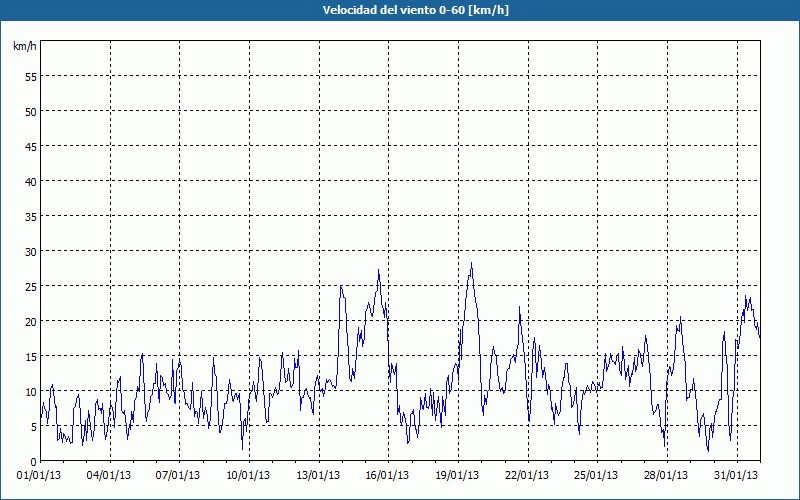Screen dimensions: 800x500
Task: Click the y-axis value 25
Action: pyautogui.click(x=31, y=286)
